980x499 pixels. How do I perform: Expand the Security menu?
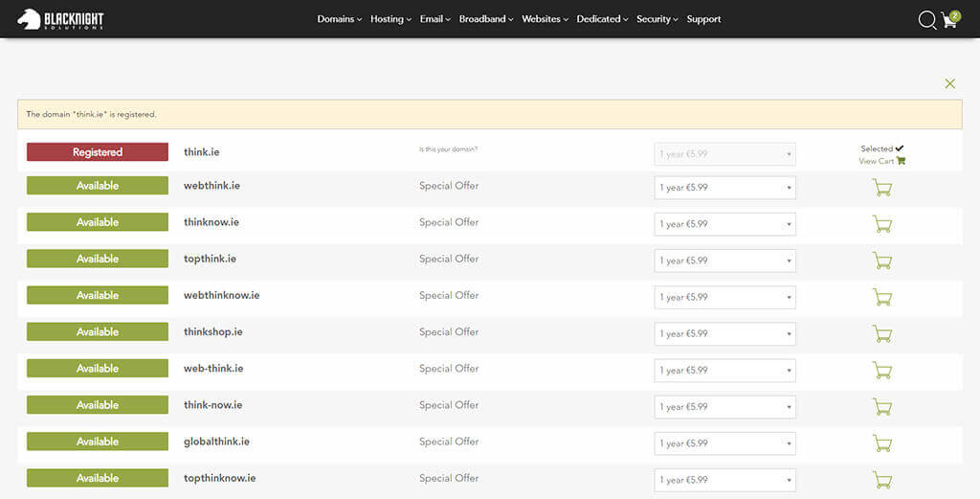click(x=657, y=19)
